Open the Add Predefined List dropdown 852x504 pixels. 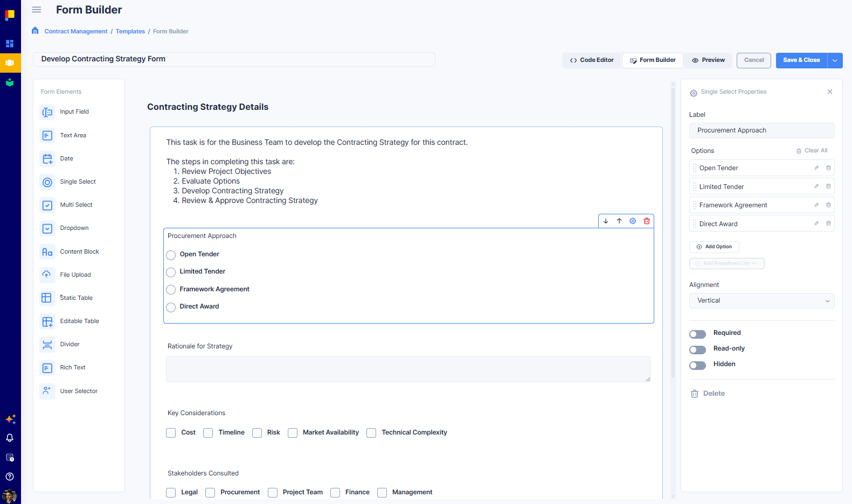pyautogui.click(x=726, y=263)
